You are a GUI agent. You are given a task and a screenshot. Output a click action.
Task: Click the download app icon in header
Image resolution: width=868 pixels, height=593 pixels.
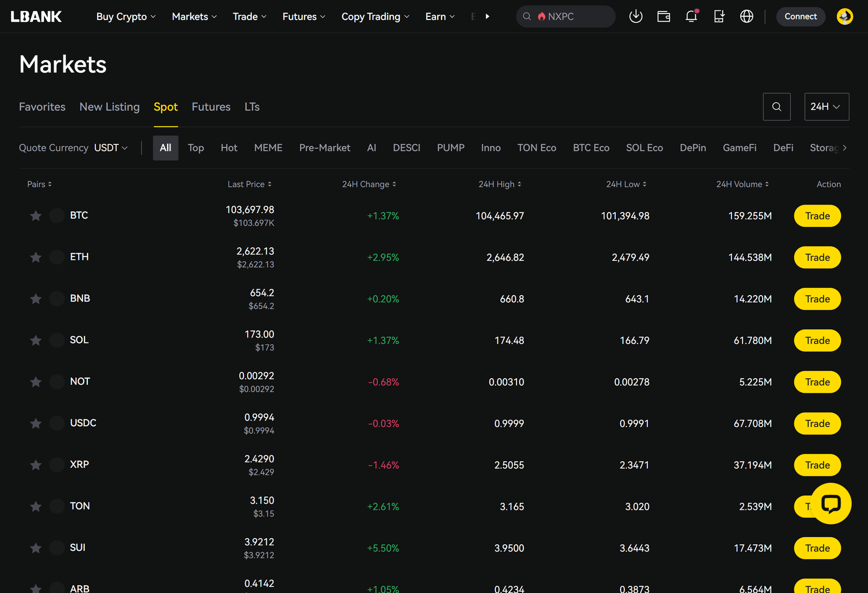pos(635,16)
